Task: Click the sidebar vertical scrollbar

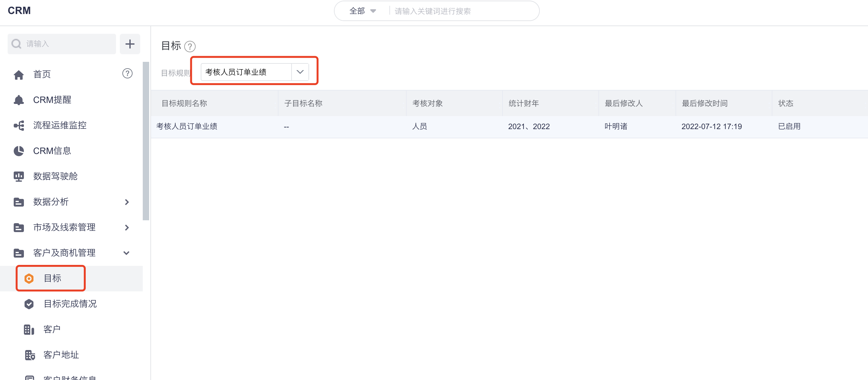Action: (146, 141)
